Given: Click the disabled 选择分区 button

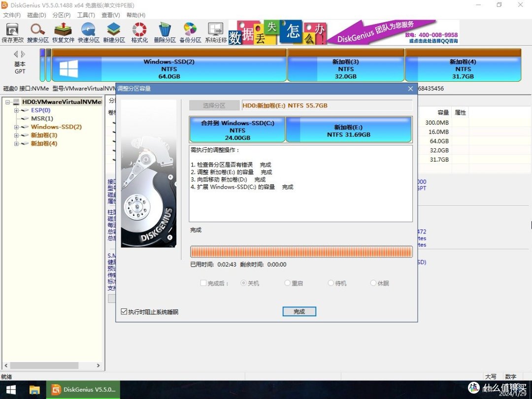Looking at the screenshot, I should click(214, 105).
